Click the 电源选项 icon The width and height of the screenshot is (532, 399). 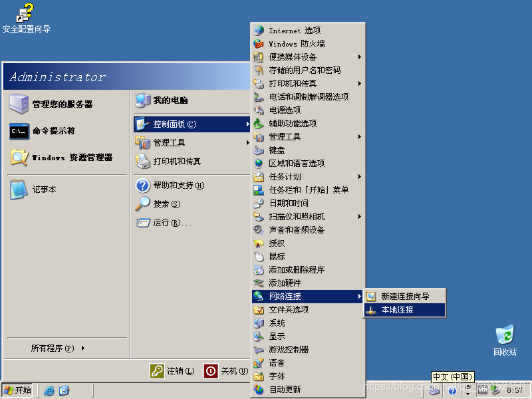tap(259, 110)
